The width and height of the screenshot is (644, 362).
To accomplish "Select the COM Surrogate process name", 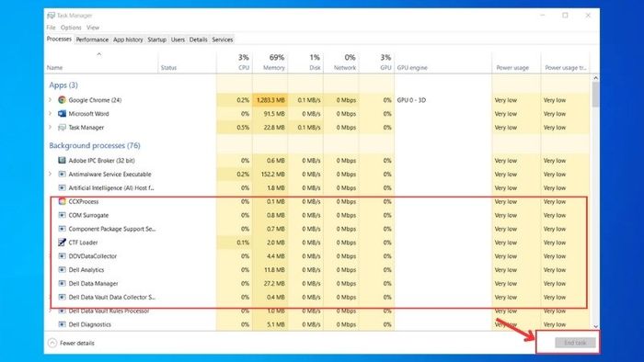I will [88, 215].
